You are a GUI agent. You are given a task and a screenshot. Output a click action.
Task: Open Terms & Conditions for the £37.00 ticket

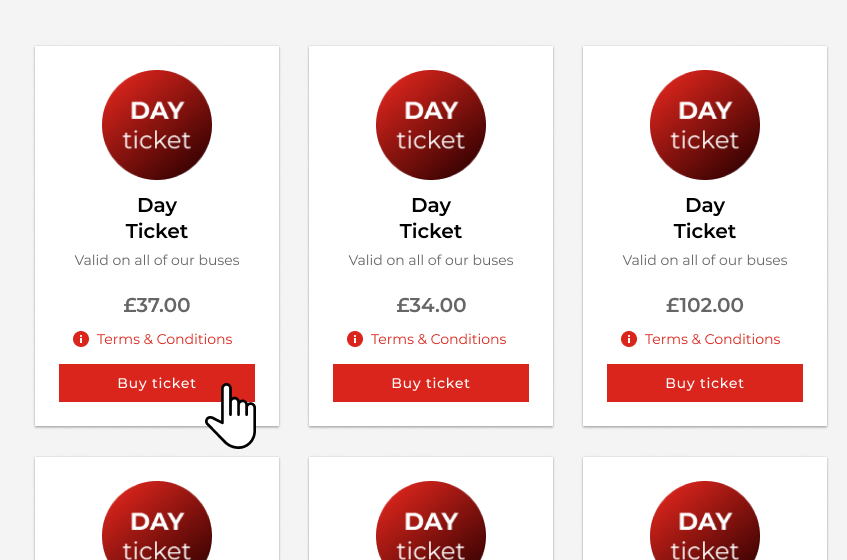click(164, 339)
